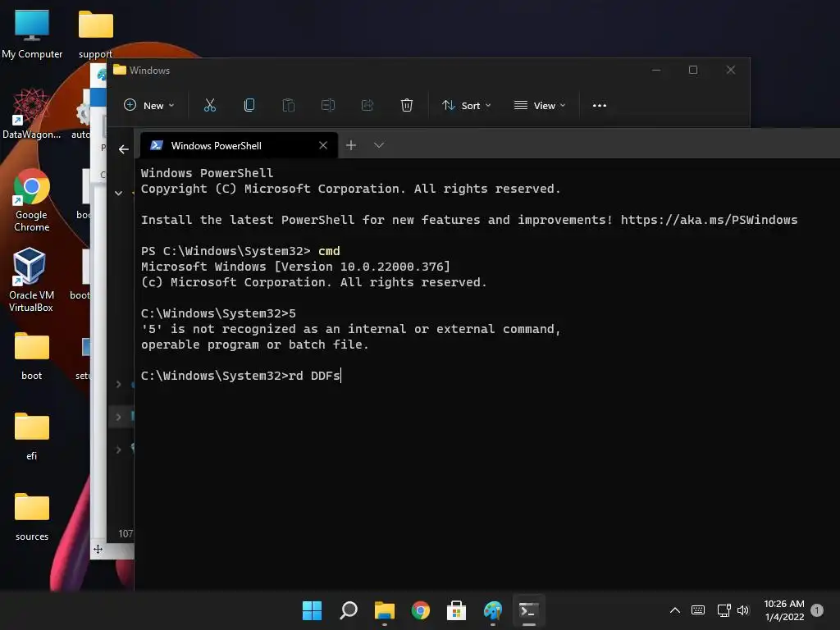This screenshot has height=630, width=840.
Task: Open the sources folder on desktop
Action: tap(32, 517)
